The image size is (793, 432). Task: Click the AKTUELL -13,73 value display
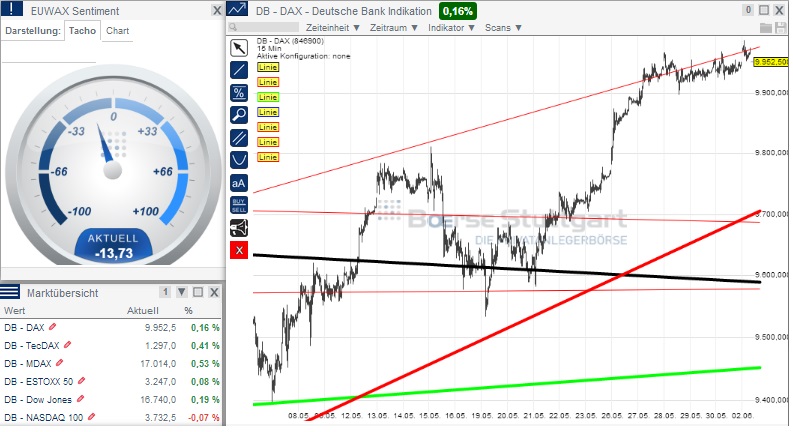113,246
